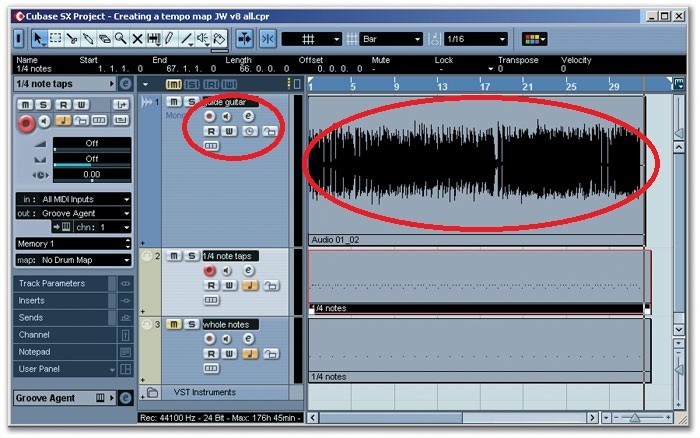Toggle the active project indicator button
700x438 pixels.
19,39
